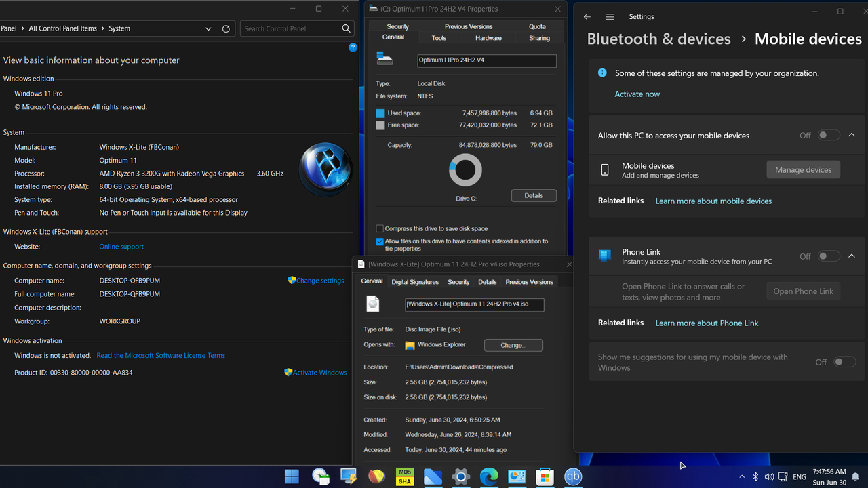Click the notifications bell in the taskbar corner
Screen dimensions: 868x488
coord(855,476)
